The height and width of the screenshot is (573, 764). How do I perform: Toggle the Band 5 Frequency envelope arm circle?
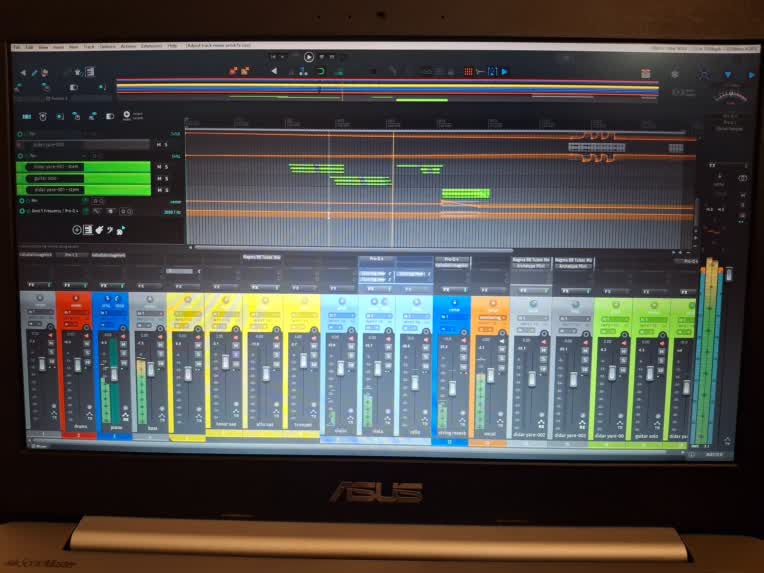(x=21, y=211)
